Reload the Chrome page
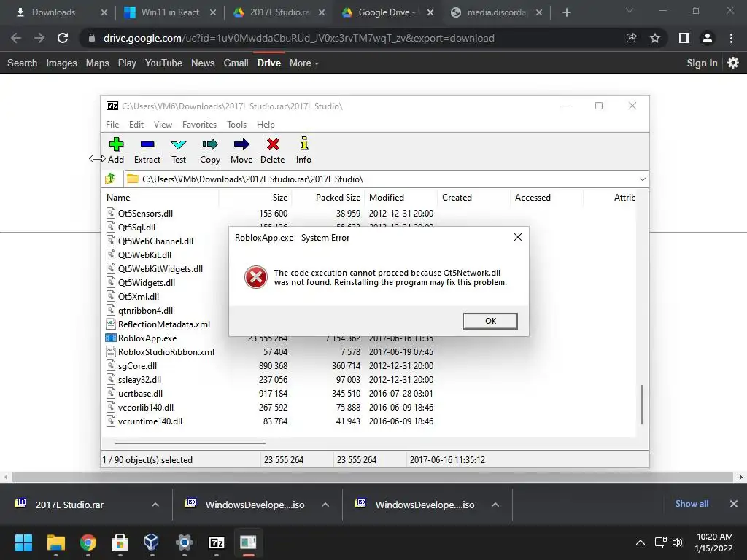 click(x=63, y=38)
